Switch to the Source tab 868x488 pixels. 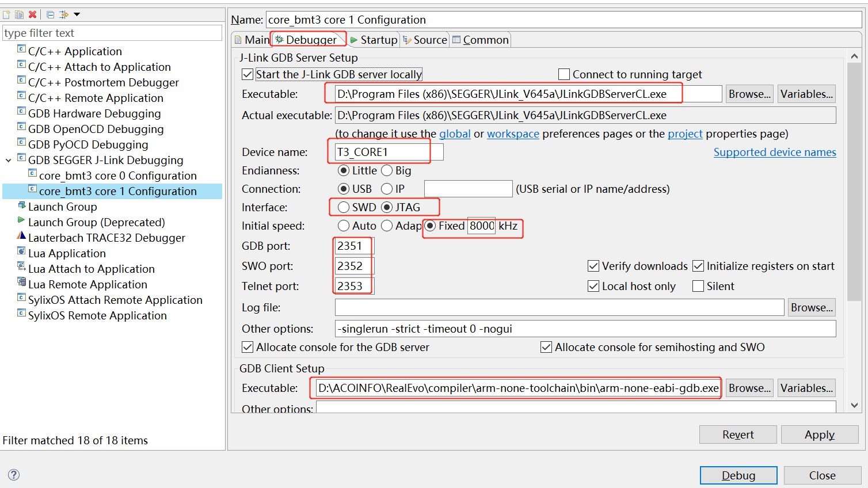[x=425, y=40]
